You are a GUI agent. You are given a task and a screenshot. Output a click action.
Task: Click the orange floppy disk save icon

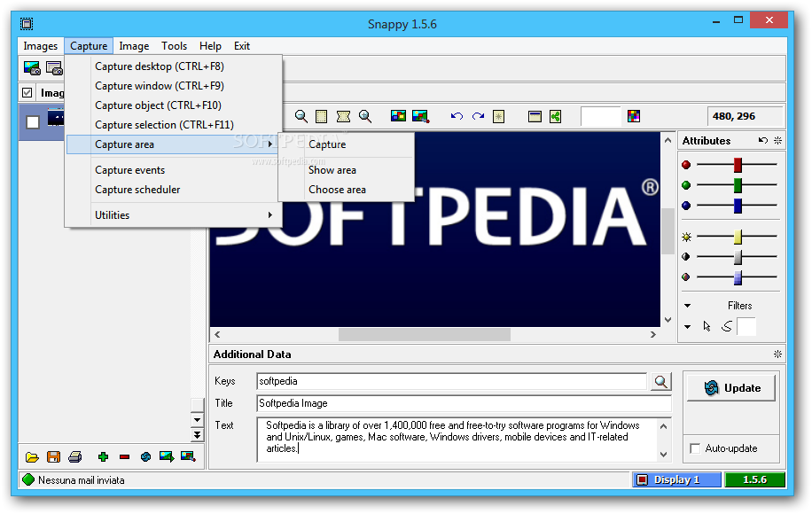click(x=53, y=456)
